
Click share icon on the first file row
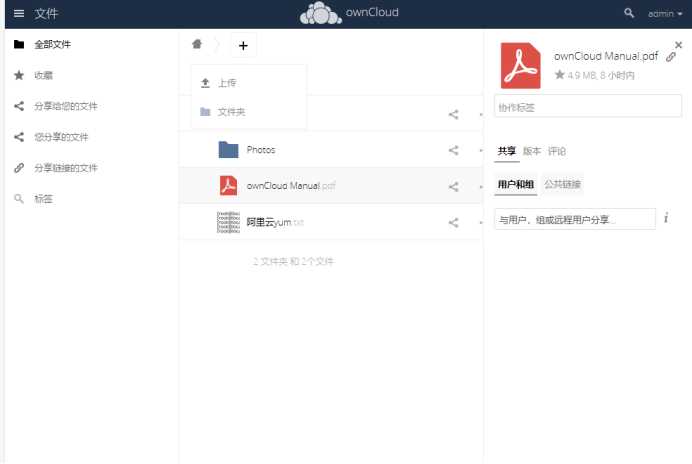click(x=453, y=114)
